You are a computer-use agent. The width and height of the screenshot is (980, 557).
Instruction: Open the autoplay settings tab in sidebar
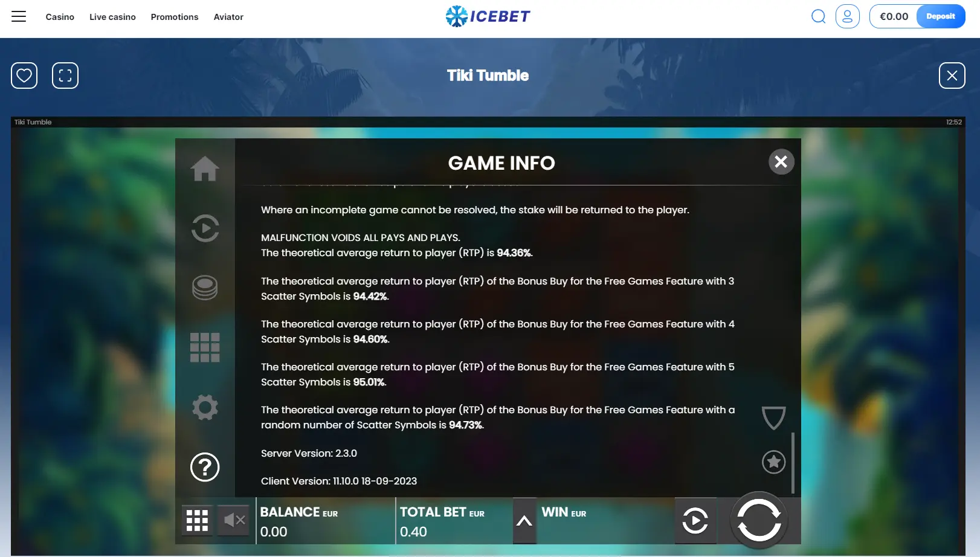coord(205,228)
